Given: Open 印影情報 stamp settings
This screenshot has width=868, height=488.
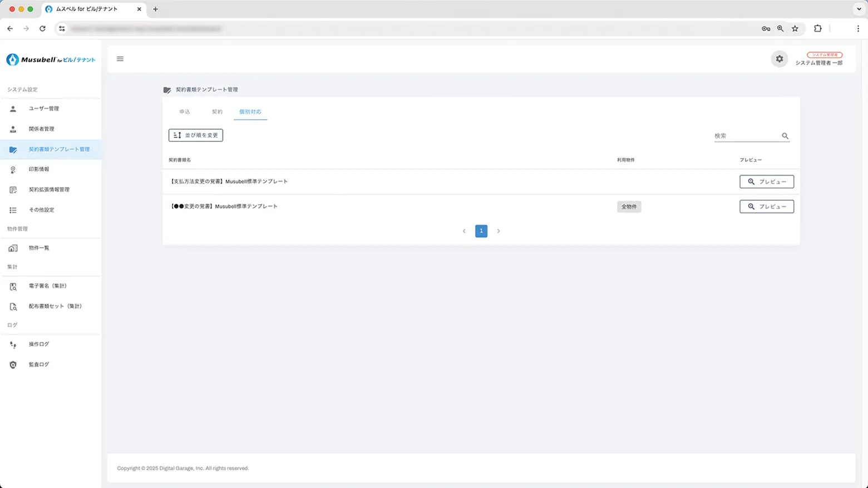Looking at the screenshot, I should tap(39, 169).
